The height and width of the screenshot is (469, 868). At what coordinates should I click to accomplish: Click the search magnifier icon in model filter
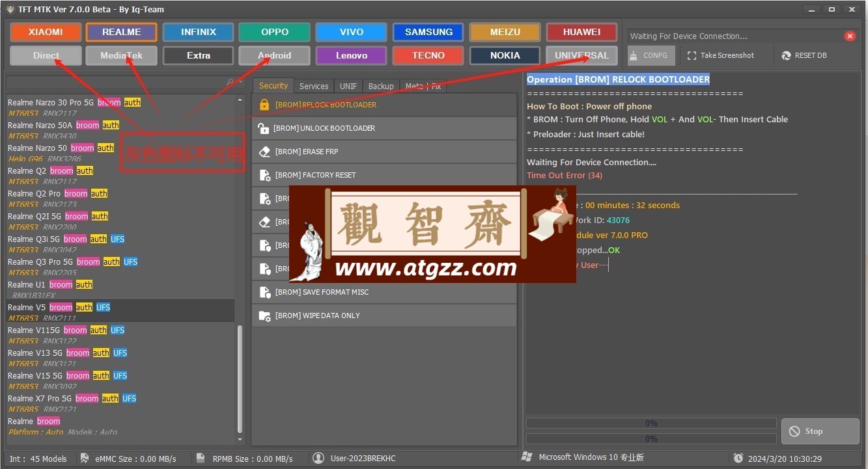point(231,82)
